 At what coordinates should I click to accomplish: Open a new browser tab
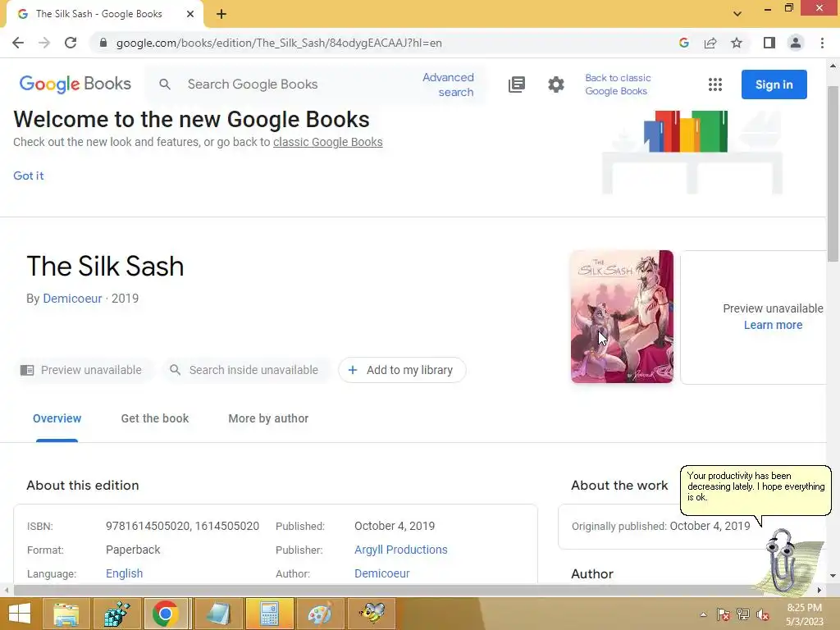click(221, 14)
